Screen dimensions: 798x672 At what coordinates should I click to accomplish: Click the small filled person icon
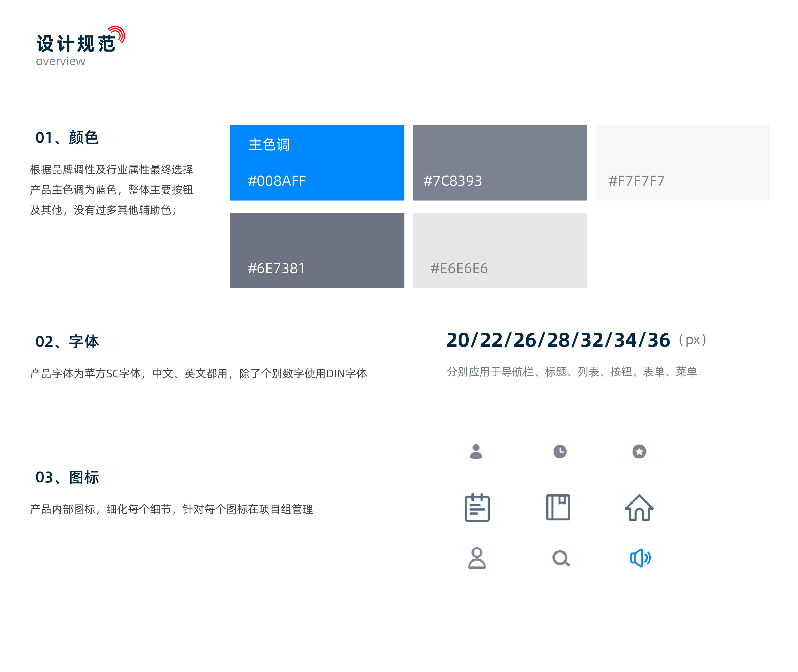tap(476, 452)
